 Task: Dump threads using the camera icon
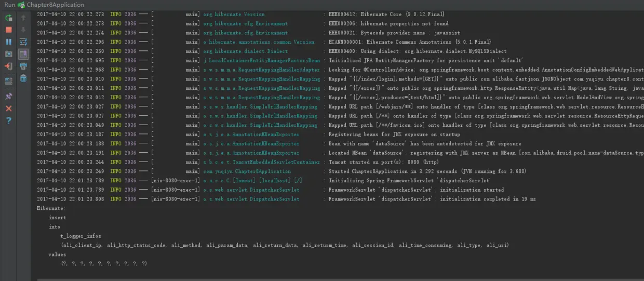[x=9, y=54]
